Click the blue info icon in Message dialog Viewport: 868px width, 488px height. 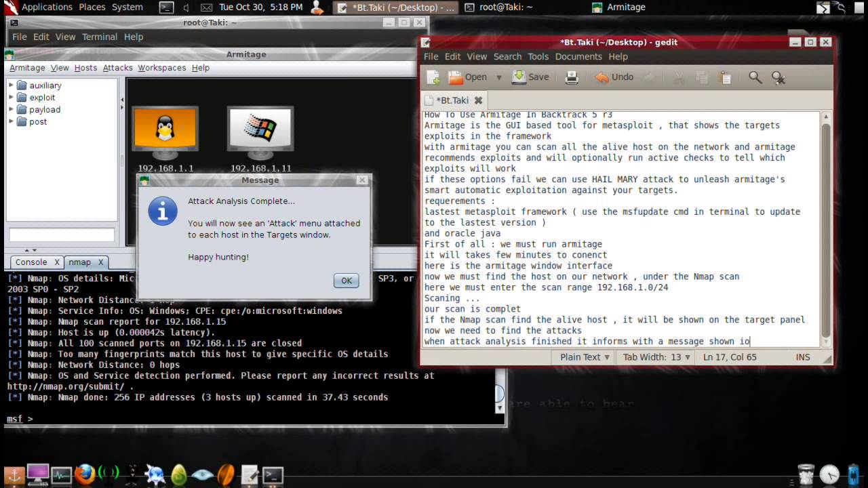click(x=163, y=211)
